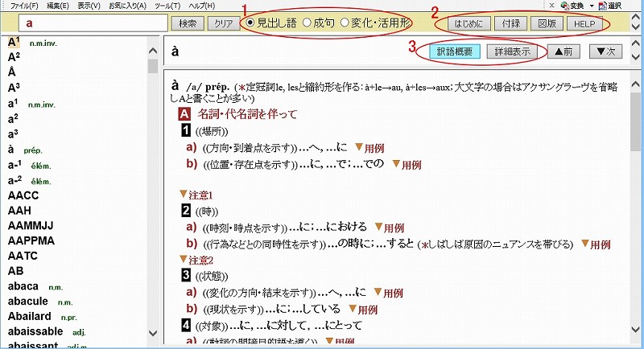Expand 用例 for 位置・存在点を示す

407,165
